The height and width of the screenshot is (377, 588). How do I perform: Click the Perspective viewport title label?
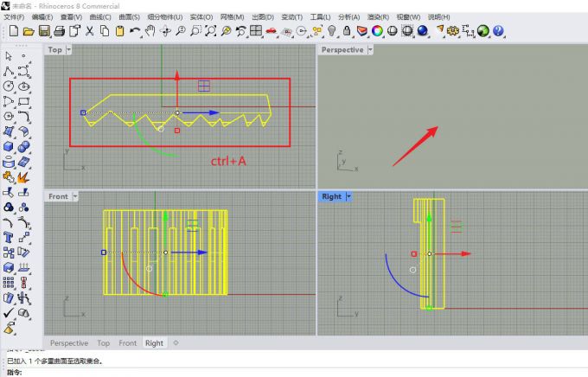pyautogui.click(x=342, y=50)
